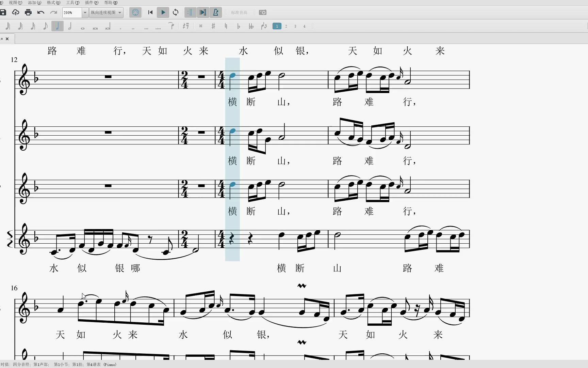Select the 16th note duration
Viewport: 588px width, 368px height.
[x=33, y=26]
